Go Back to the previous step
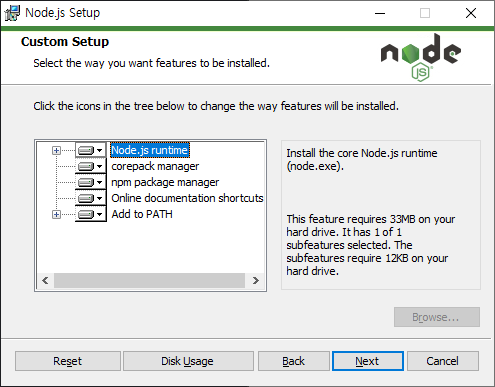This screenshot has width=495, height=387. [294, 361]
